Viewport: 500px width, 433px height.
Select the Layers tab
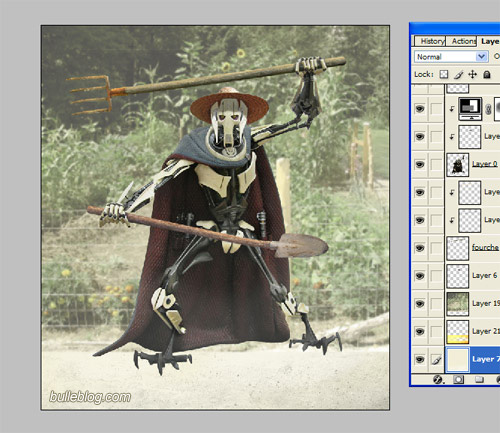coord(489,41)
